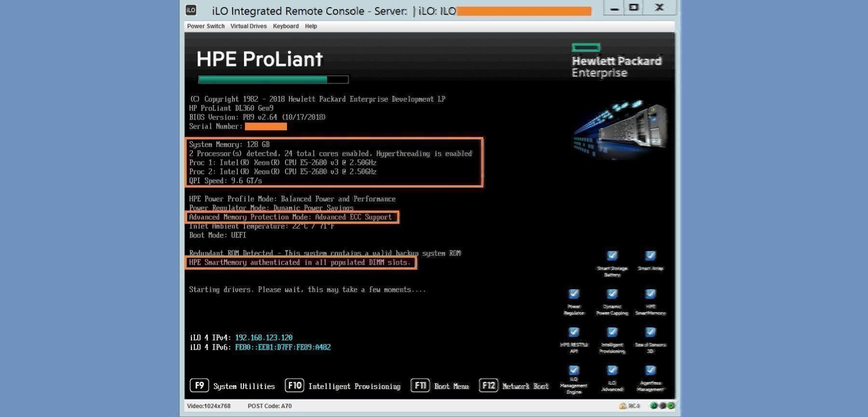Click the 'Redundant ROM Detected' line
The height and width of the screenshot is (417, 868).
[x=325, y=253]
